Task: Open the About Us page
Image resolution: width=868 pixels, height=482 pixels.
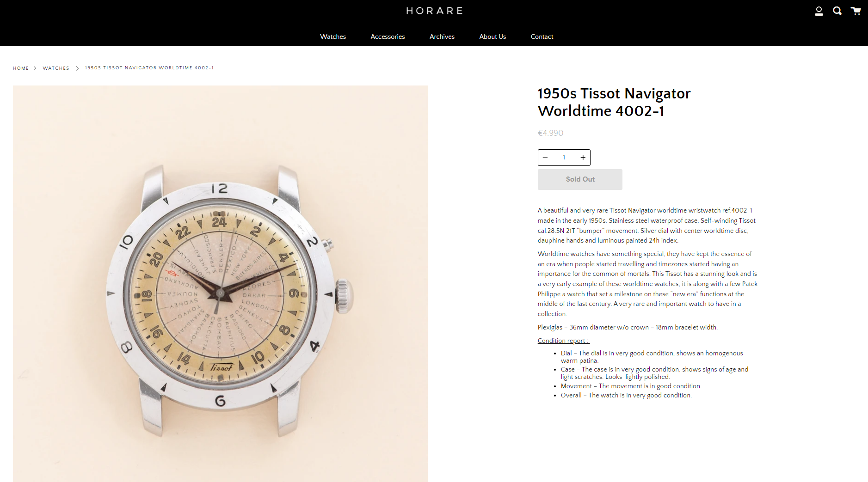Action: [492, 37]
